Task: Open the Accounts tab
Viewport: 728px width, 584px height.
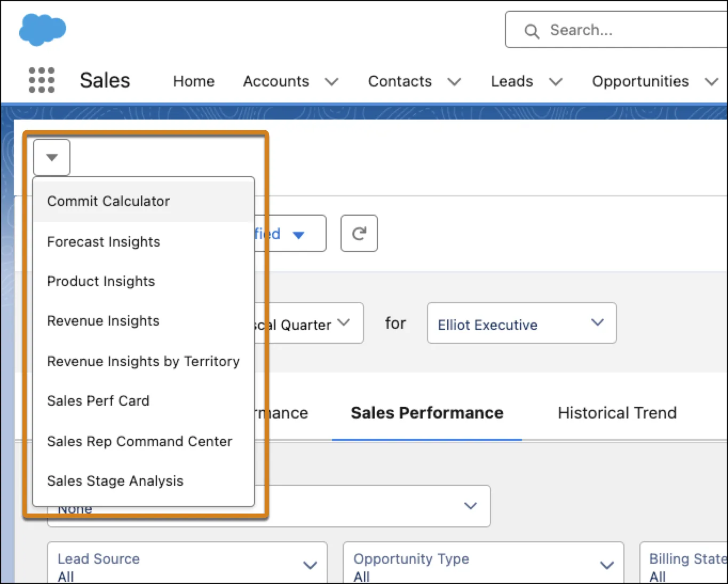Action: click(276, 81)
